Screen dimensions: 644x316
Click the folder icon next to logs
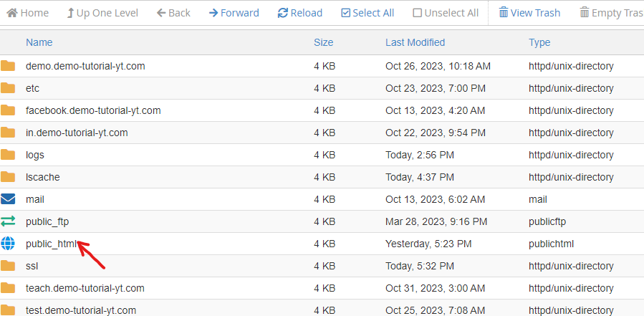point(8,155)
